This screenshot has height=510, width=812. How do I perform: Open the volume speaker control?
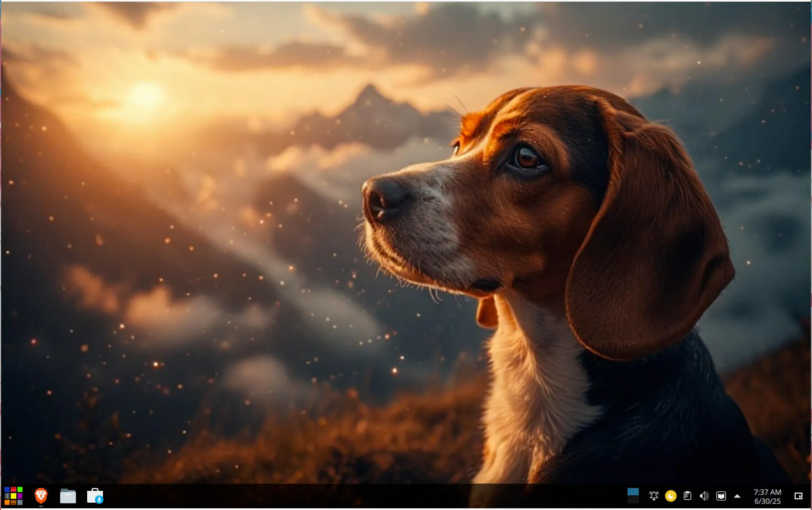click(704, 496)
